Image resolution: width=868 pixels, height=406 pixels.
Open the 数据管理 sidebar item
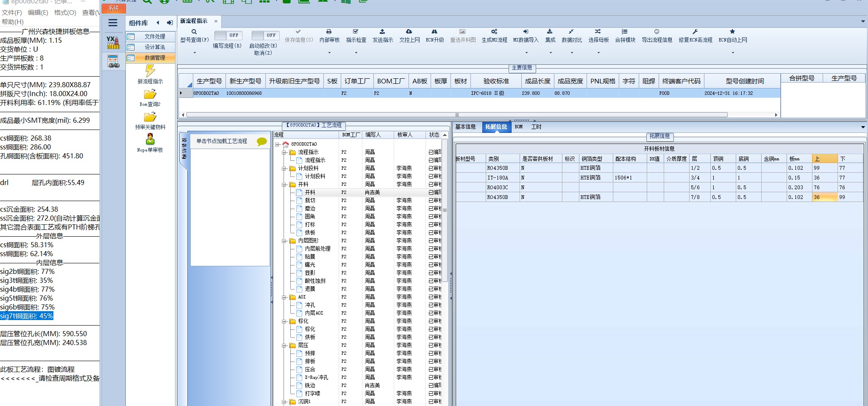[150, 58]
